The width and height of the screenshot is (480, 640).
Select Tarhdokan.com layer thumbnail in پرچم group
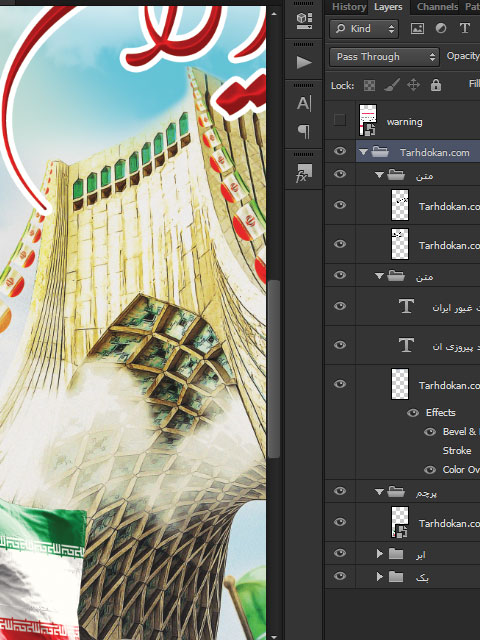click(400, 522)
